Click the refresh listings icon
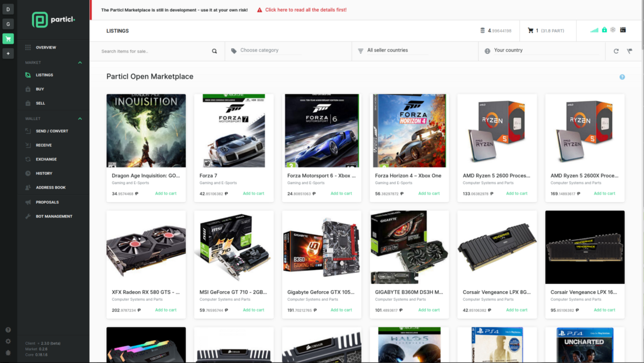 click(616, 51)
